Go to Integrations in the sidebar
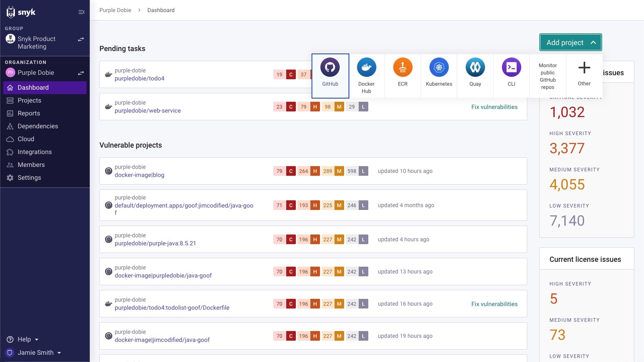 coord(45,152)
